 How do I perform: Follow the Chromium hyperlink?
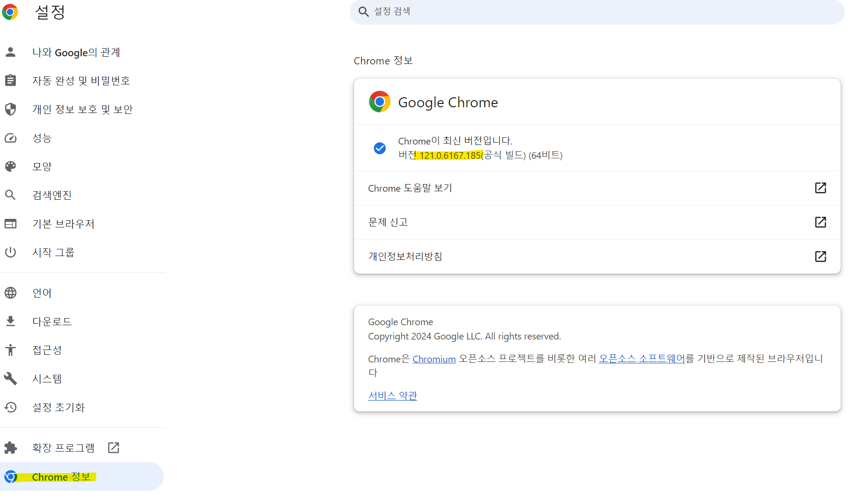(434, 359)
